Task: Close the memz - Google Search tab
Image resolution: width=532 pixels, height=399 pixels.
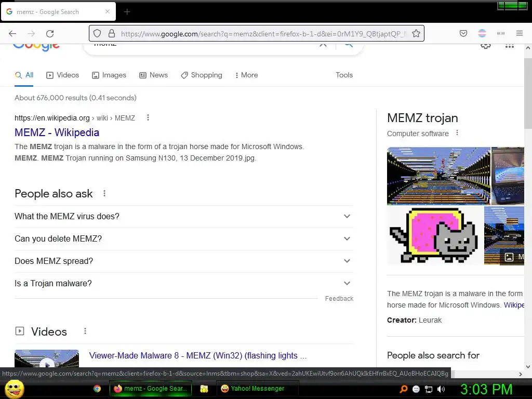Action: (x=108, y=11)
